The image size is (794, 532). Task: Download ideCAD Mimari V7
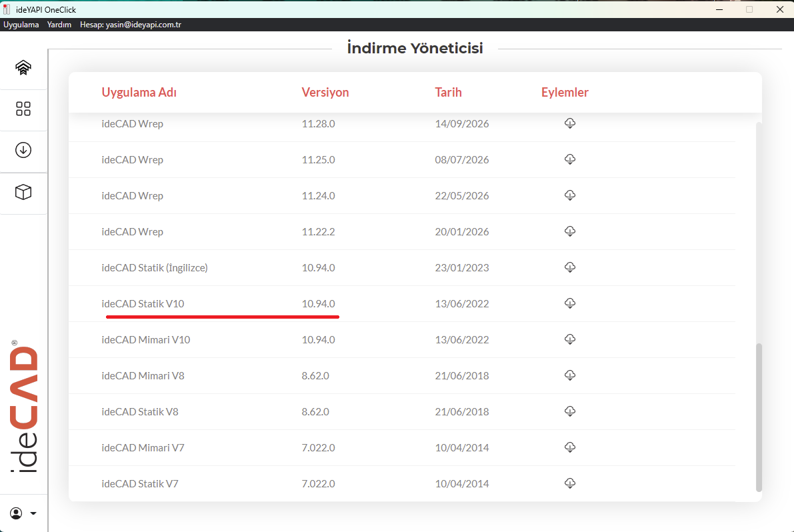[570, 447]
